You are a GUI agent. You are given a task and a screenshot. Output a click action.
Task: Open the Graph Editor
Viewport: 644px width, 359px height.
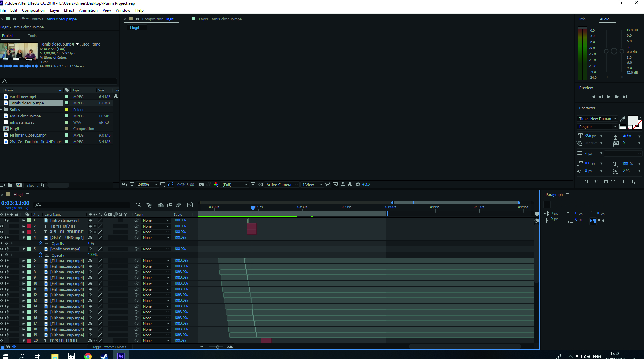tap(190, 205)
